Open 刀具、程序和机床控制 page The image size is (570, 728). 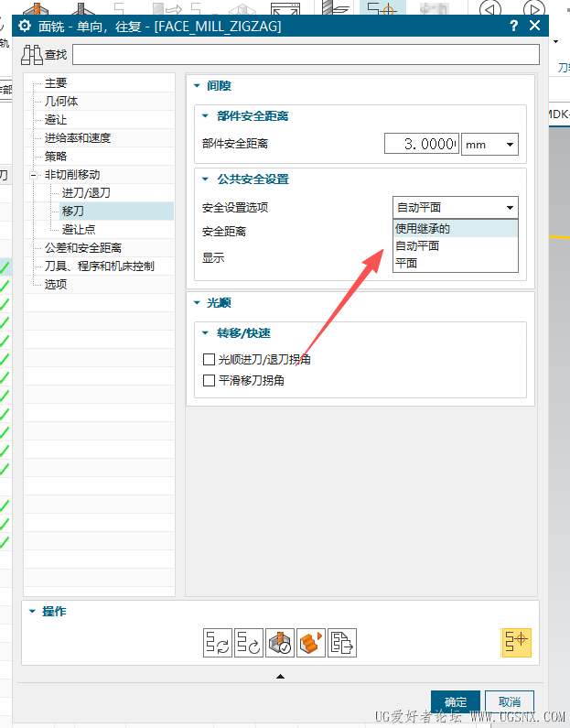(x=99, y=266)
